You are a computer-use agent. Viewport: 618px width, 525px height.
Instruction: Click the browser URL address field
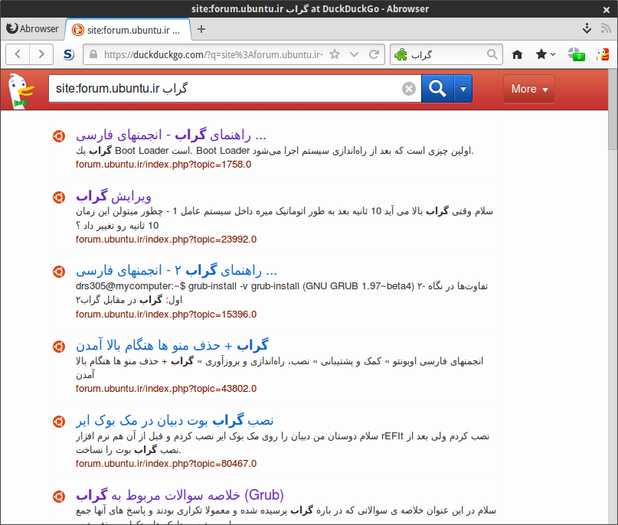coord(213,54)
